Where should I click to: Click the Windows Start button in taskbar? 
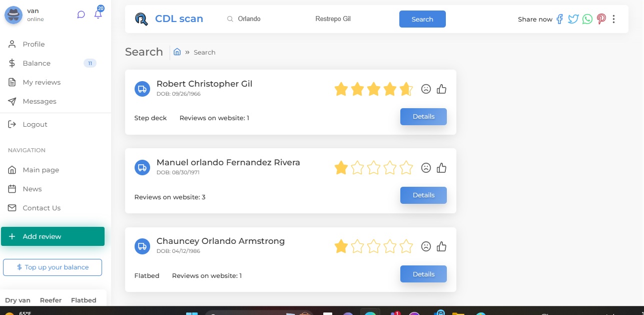192,313
